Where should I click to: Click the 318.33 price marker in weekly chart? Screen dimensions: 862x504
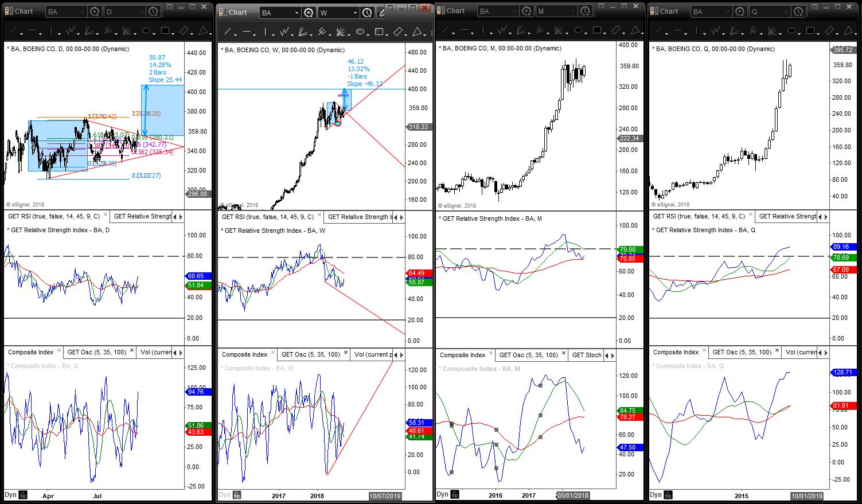coord(418,127)
